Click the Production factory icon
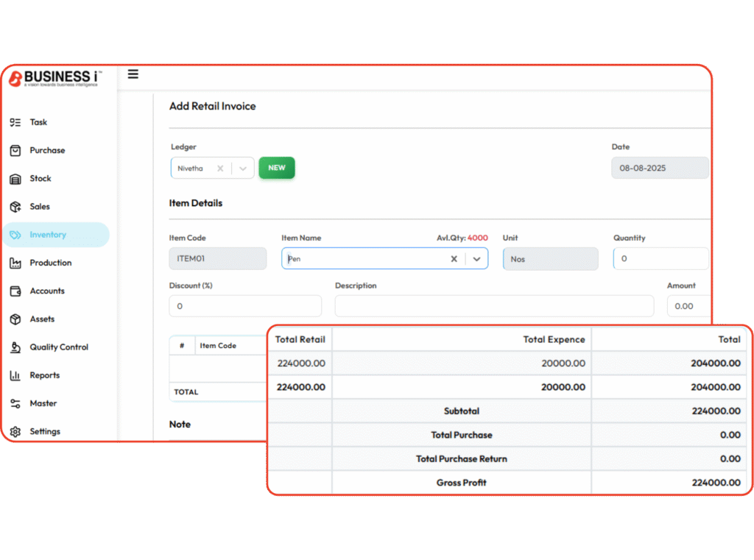 tap(15, 263)
